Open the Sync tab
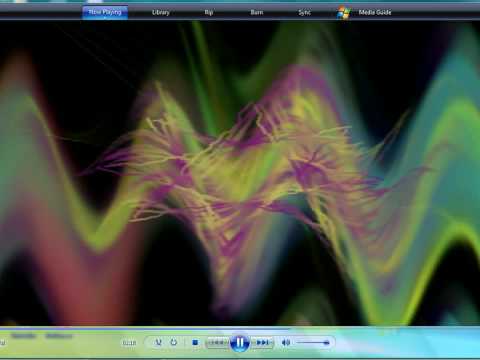This screenshot has height=360, width=480. tap(304, 12)
